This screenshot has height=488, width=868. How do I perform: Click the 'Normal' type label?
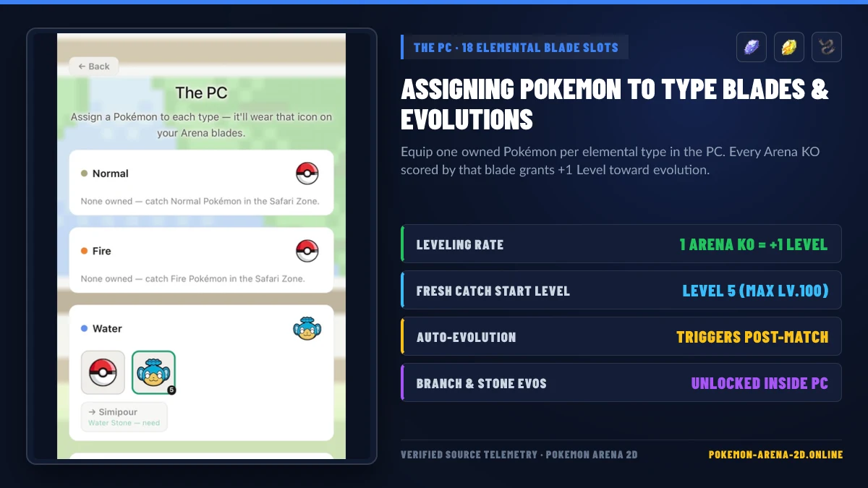click(x=111, y=174)
